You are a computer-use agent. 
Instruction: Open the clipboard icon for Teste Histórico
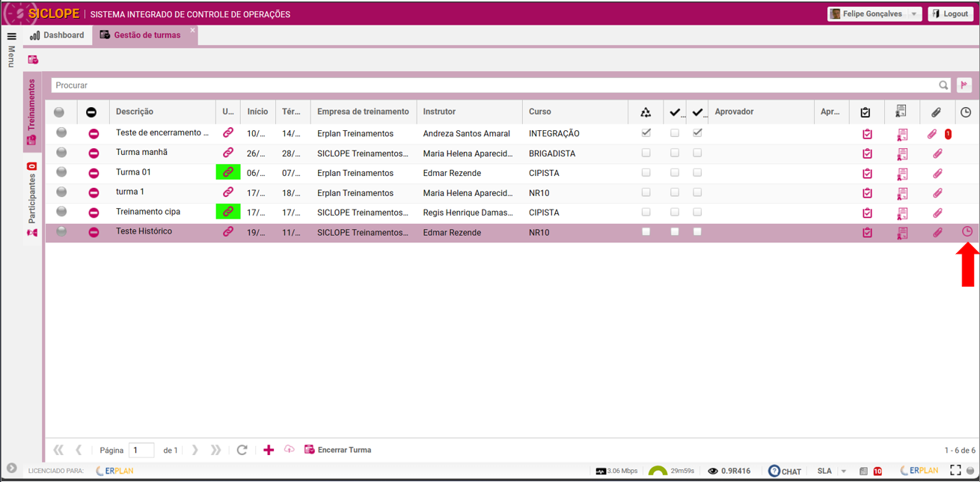click(x=867, y=233)
